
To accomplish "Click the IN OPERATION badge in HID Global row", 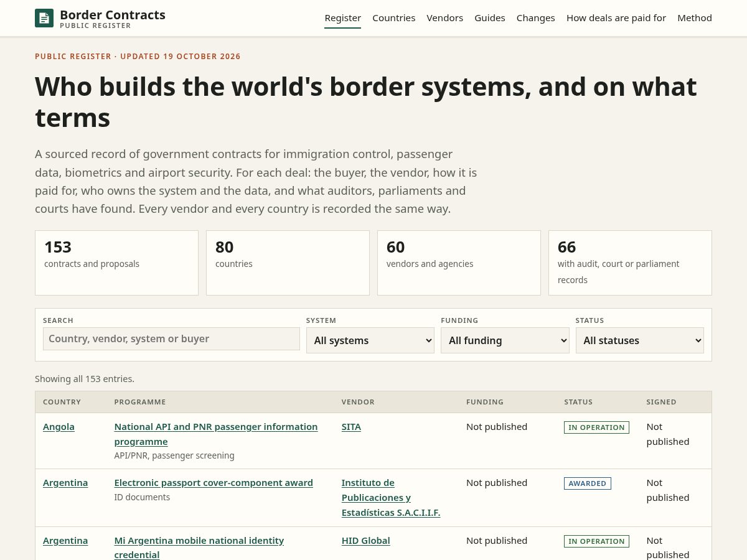I will (x=596, y=541).
